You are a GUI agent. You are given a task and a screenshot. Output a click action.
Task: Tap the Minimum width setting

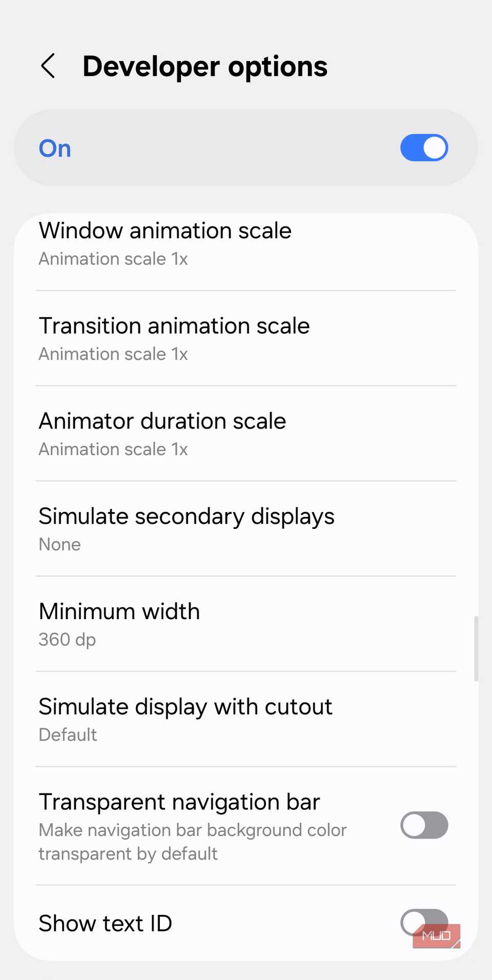pos(119,612)
